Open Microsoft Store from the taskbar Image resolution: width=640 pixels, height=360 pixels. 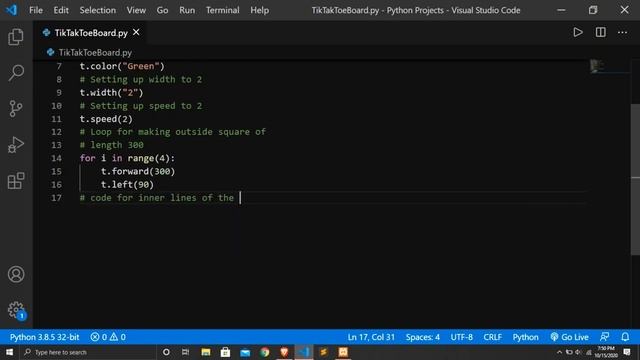coord(225,352)
